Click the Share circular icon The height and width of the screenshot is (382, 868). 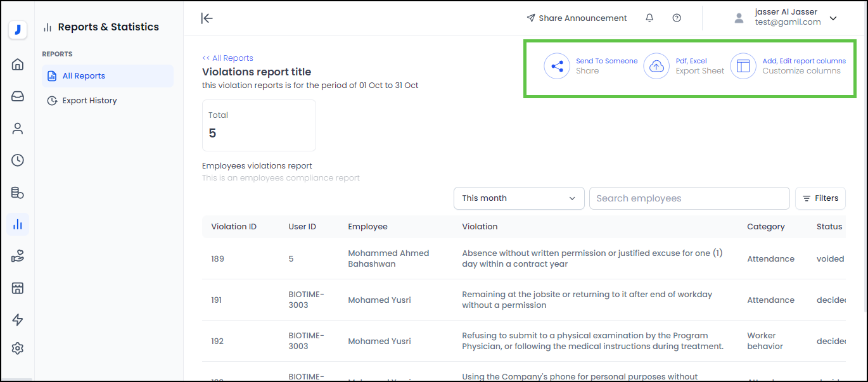(x=557, y=66)
